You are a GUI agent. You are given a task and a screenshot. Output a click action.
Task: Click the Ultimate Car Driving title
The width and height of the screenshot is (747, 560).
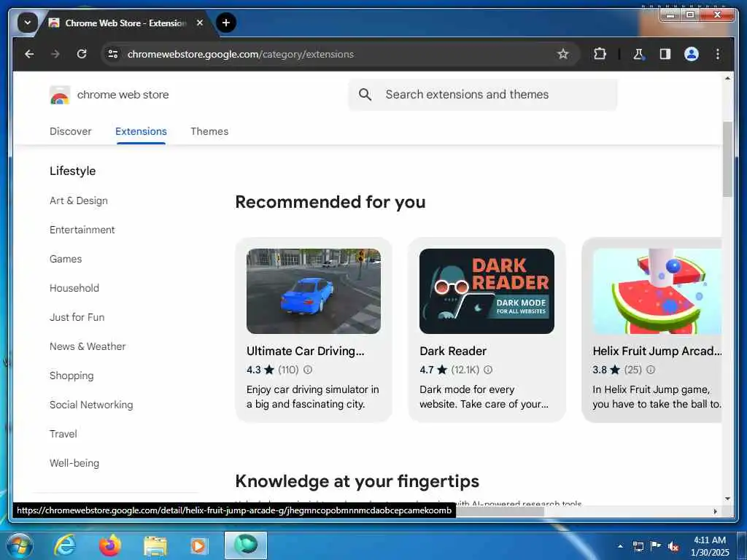(306, 351)
